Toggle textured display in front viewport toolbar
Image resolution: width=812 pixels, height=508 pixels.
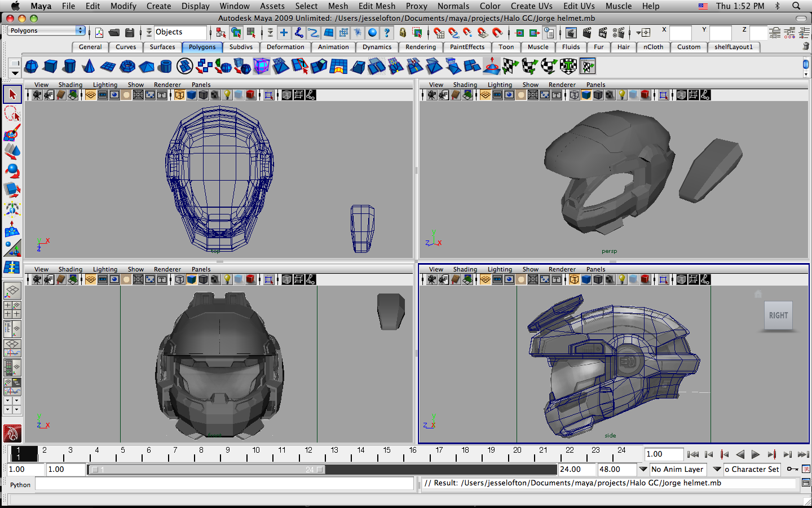tap(215, 279)
